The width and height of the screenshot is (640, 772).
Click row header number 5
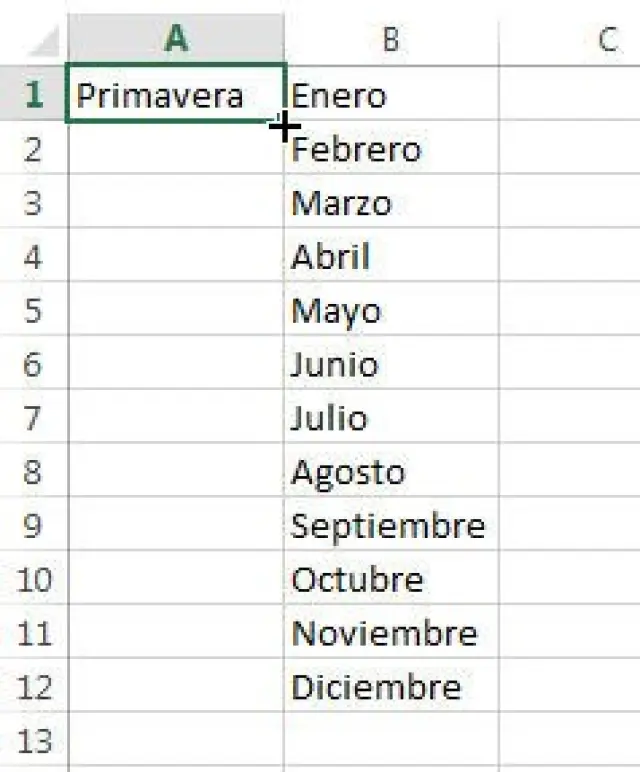pos(34,311)
